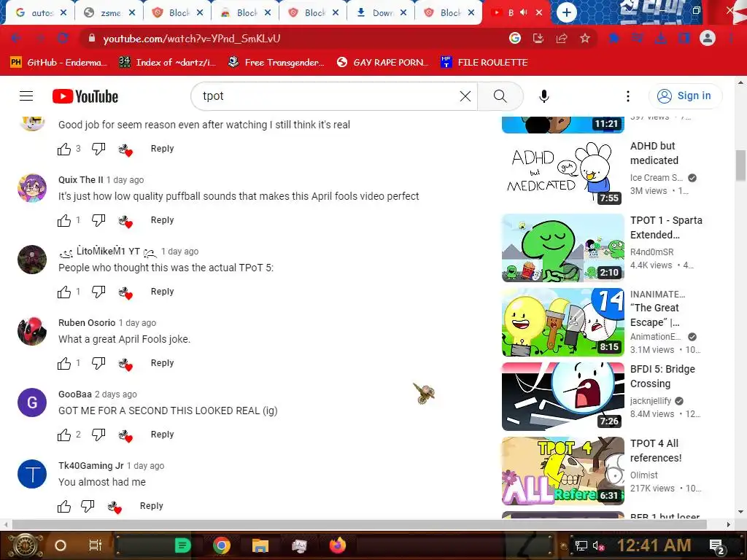The image size is (747, 560).
Task: Dislike GooBaa's comment
Action: click(x=98, y=435)
